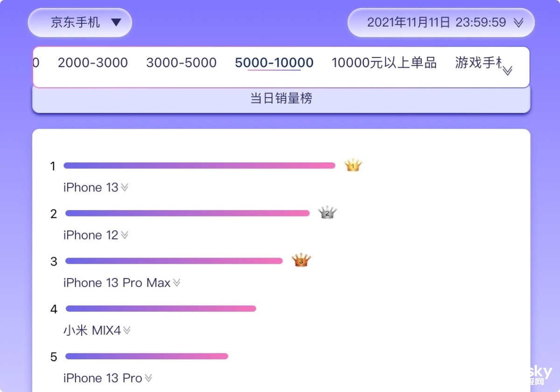Click the bronze crown icon for rank 3
Image resolution: width=560 pixels, height=392 pixels.
pyautogui.click(x=301, y=260)
